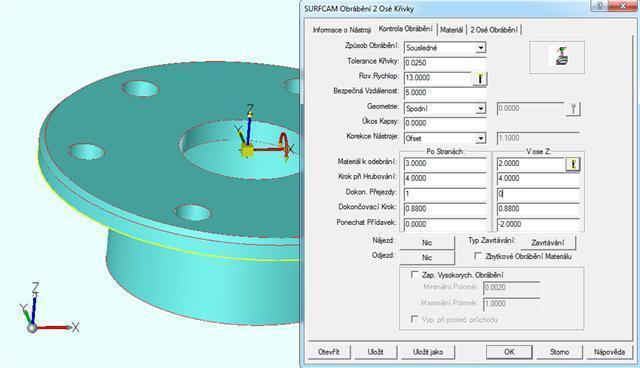Click the Uložit jako button
This screenshot has height=368, width=640.
(427, 352)
